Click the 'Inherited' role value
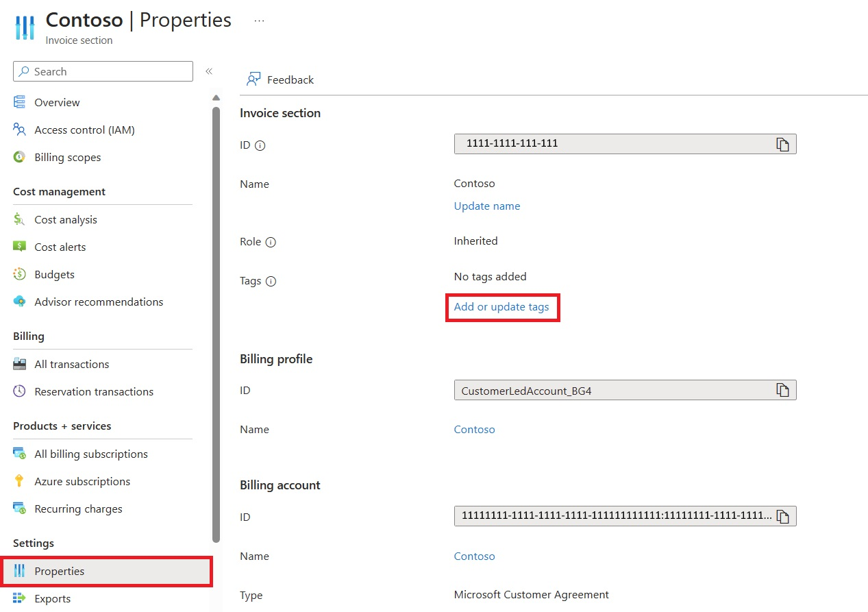Screen dimensions: 868x612 (475, 241)
